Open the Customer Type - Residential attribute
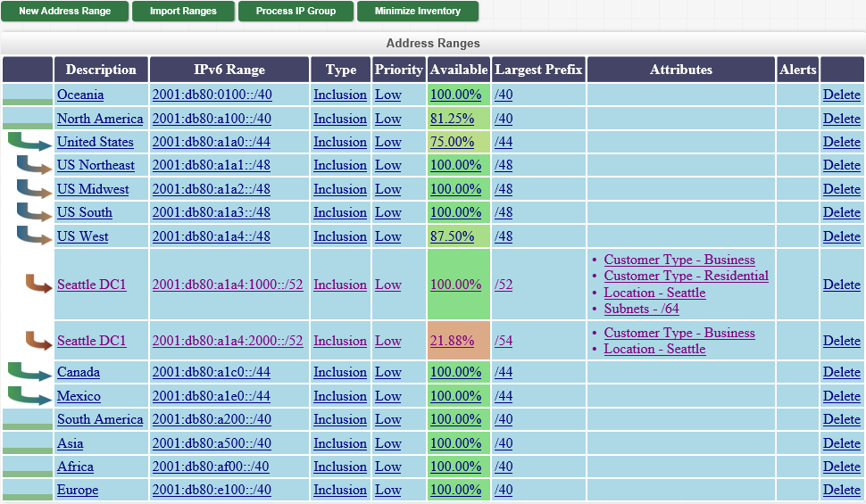Screen dimensions: 866x504 point(686,276)
